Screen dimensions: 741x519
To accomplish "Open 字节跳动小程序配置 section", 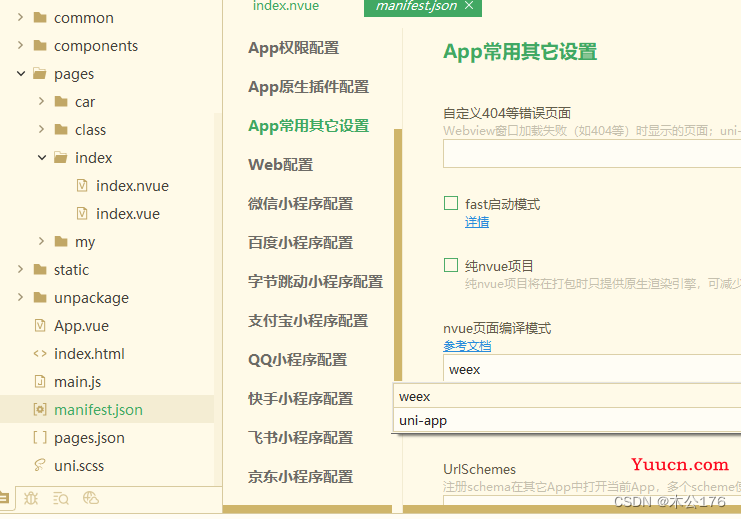I will click(x=315, y=282).
